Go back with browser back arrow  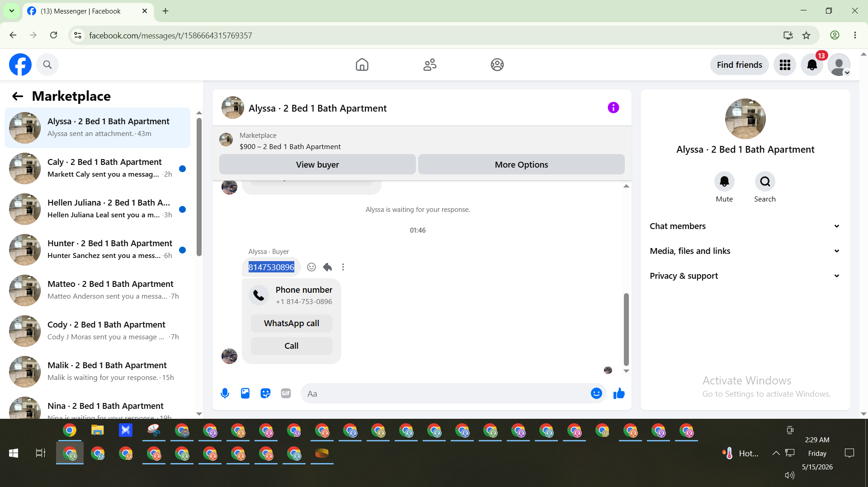click(x=13, y=35)
